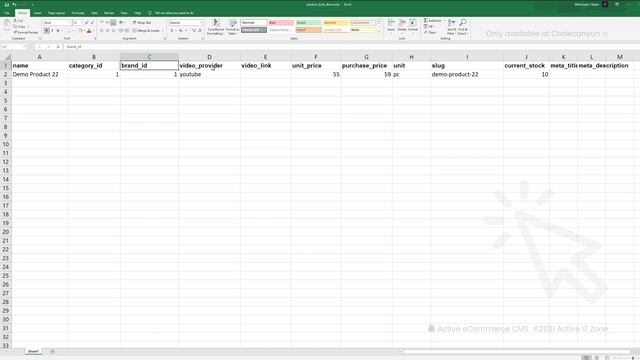Click the Undo arrow in title bar
Viewport: 640px width, 360px height.
tap(14, 4)
